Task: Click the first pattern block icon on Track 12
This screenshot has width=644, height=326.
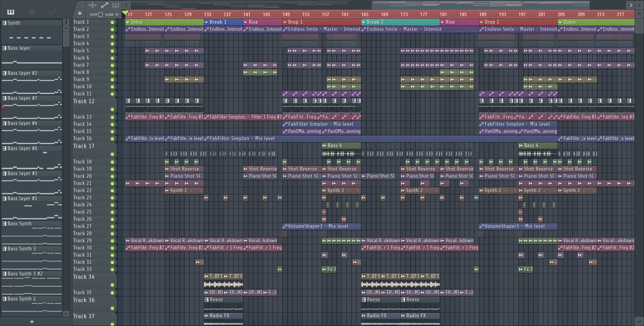Action: tap(128, 101)
